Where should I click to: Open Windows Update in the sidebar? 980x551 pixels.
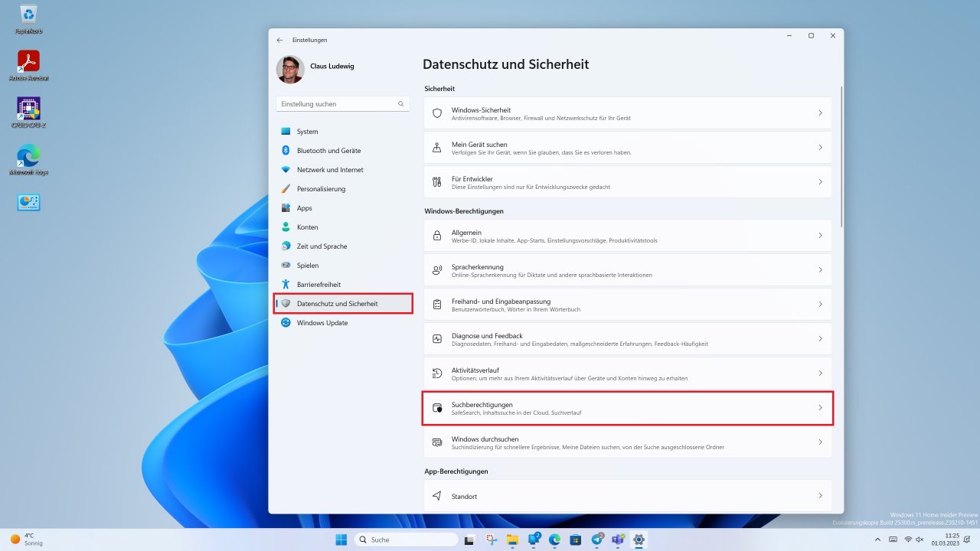tap(344, 323)
